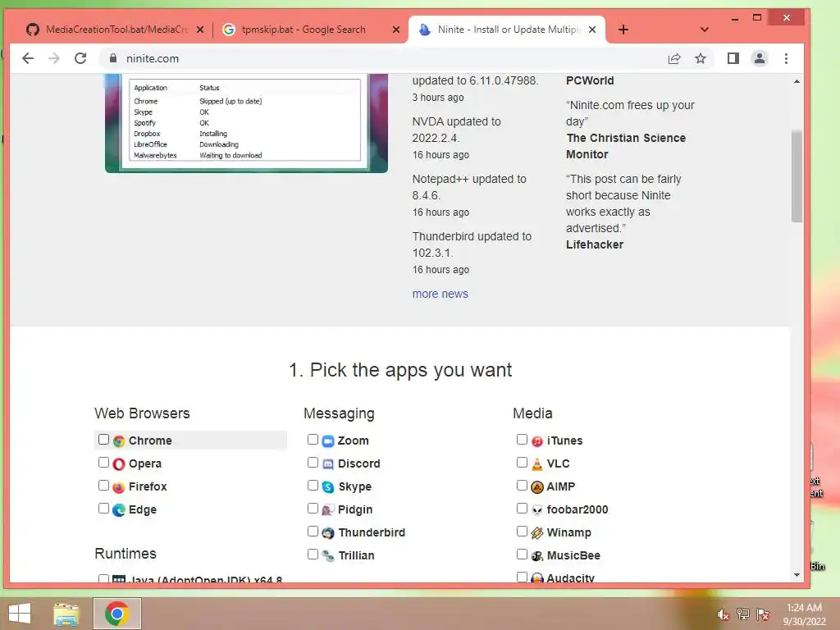Viewport: 840px width, 630px height.
Task: Click the Discord app icon
Action: pos(328,464)
